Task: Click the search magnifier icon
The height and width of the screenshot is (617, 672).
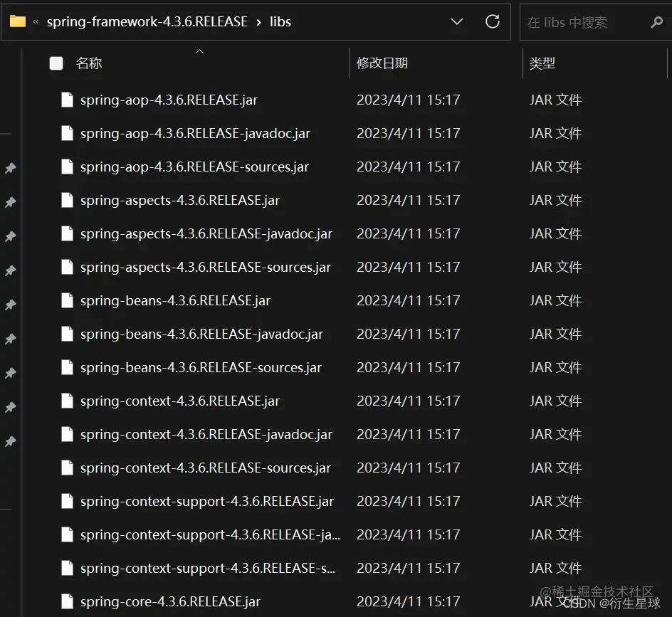Action: (656, 22)
